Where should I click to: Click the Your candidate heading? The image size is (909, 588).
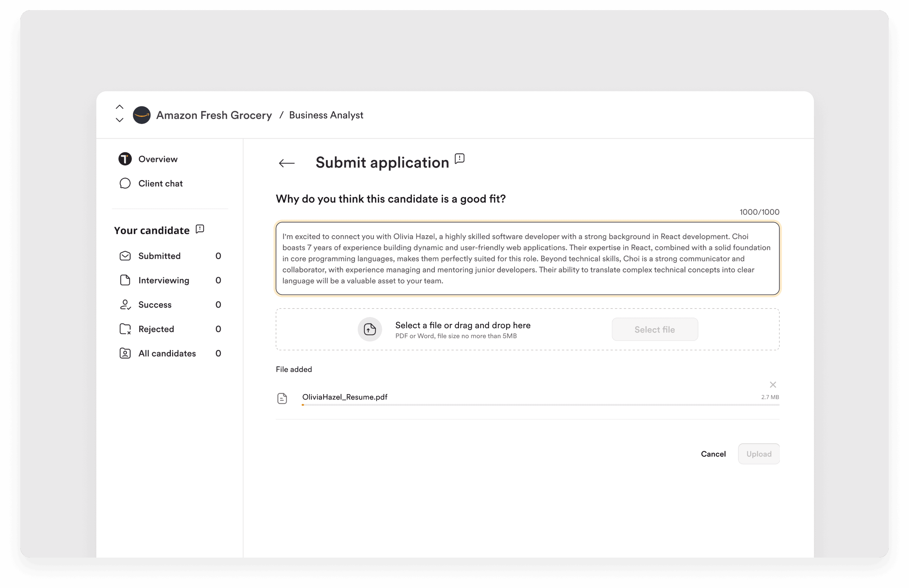(151, 230)
